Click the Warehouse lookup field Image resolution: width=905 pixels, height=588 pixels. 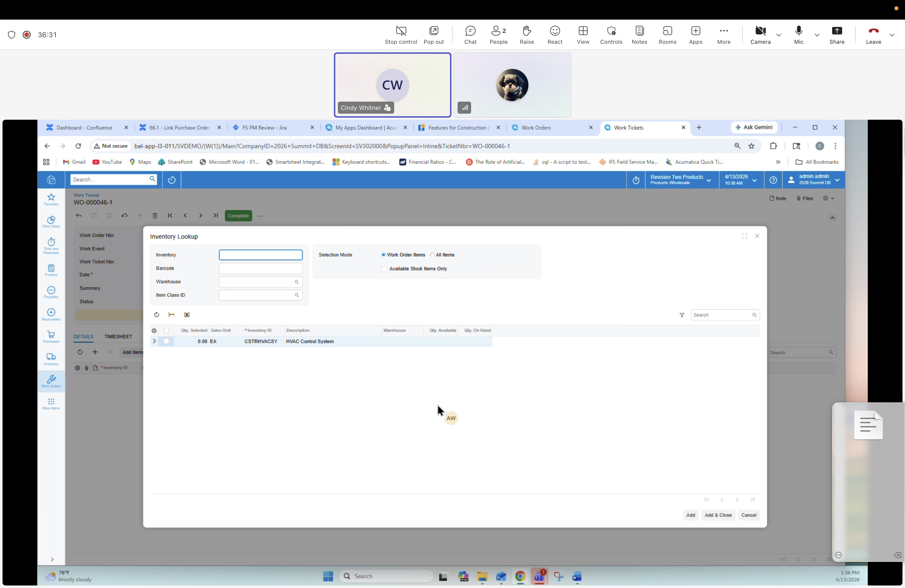pos(260,282)
